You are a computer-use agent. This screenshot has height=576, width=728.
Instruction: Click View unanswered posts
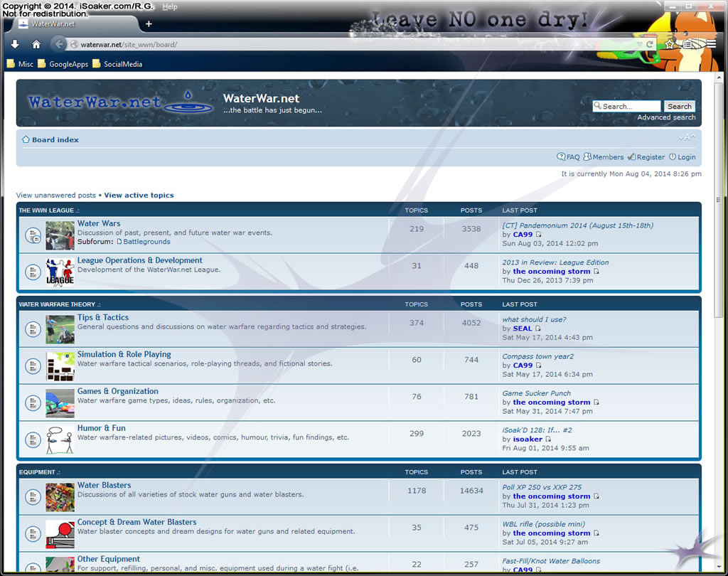tap(55, 195)
